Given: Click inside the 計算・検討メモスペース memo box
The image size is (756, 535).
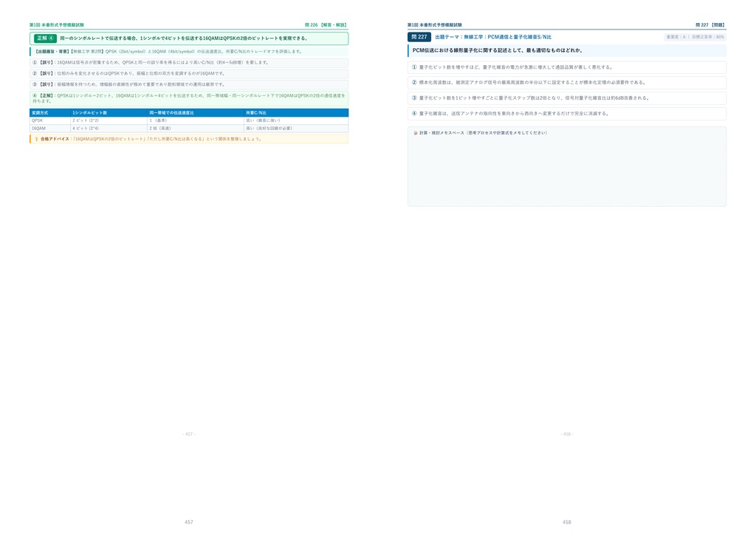Looking at the screenshot, I should click(567, 167).
